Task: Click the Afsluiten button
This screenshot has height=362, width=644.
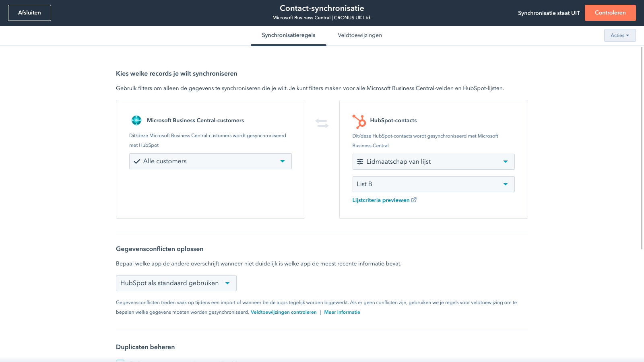Action: pyautogui.click(x=29, y=12)
